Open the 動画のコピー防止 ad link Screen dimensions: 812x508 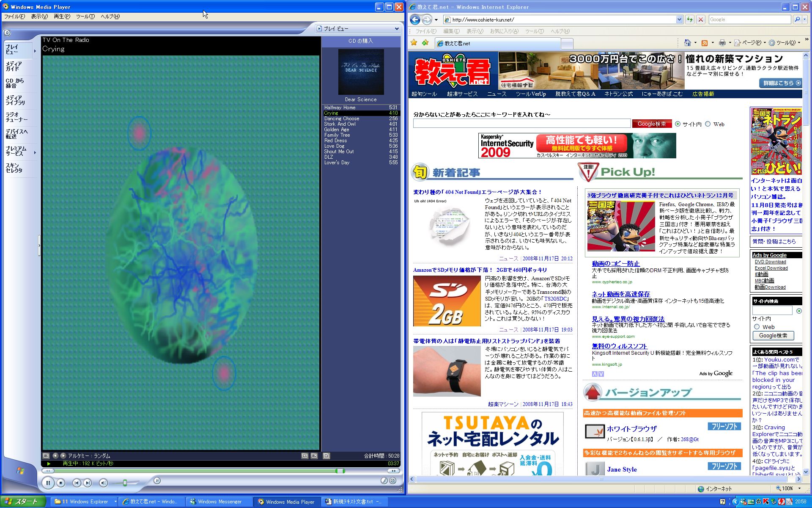(x=616, y=264)
